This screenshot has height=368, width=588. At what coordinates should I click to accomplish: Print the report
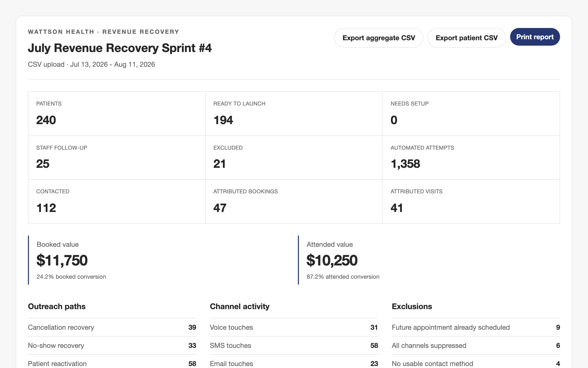tap(535, 37)
